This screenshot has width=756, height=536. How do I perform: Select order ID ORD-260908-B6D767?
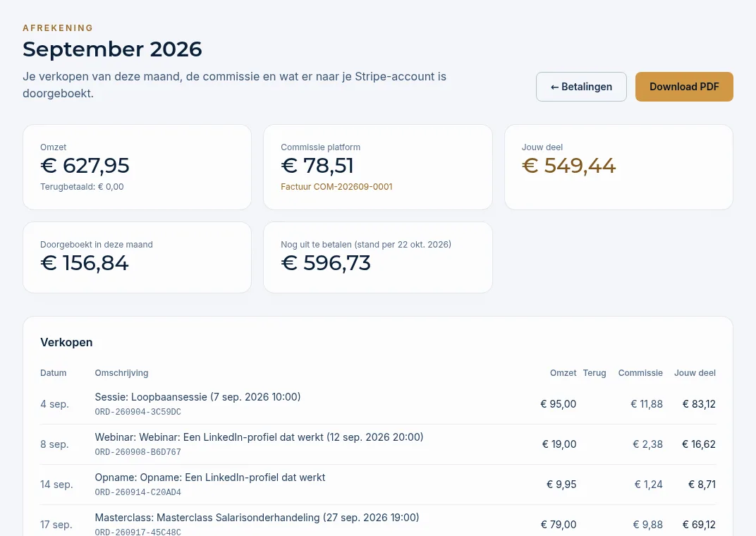point(138,452)
